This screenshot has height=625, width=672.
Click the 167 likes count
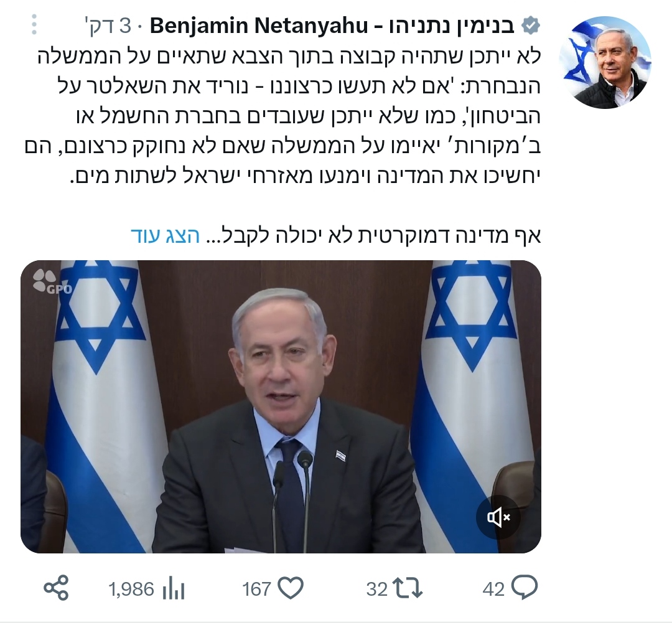click(x=257, y=589)
